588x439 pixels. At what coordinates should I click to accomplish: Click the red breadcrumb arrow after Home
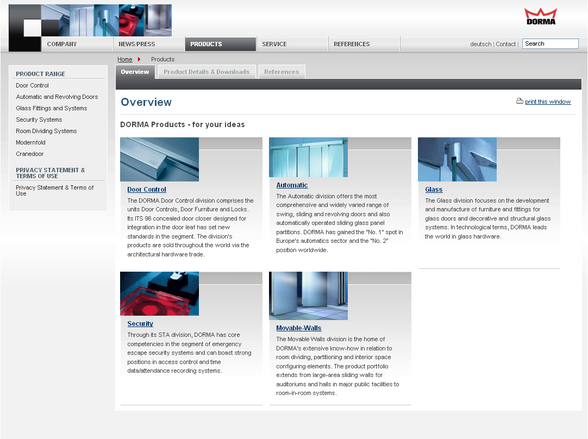pyautogui.click(x=139, y=59)
